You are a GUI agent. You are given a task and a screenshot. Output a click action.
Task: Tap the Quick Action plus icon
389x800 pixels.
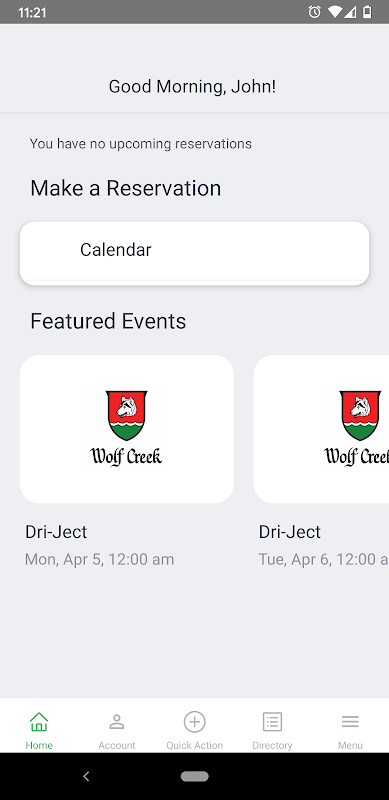(194, 722)
